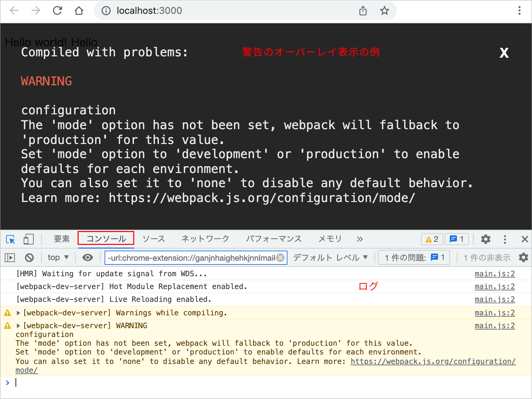Switch to the コンソール tab
The height and width of the screenshot is (399, 532).
pos(106,239)
